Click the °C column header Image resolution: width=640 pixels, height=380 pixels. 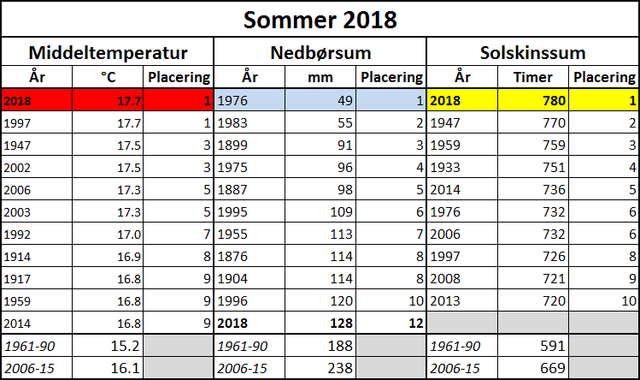pos(108,77)
